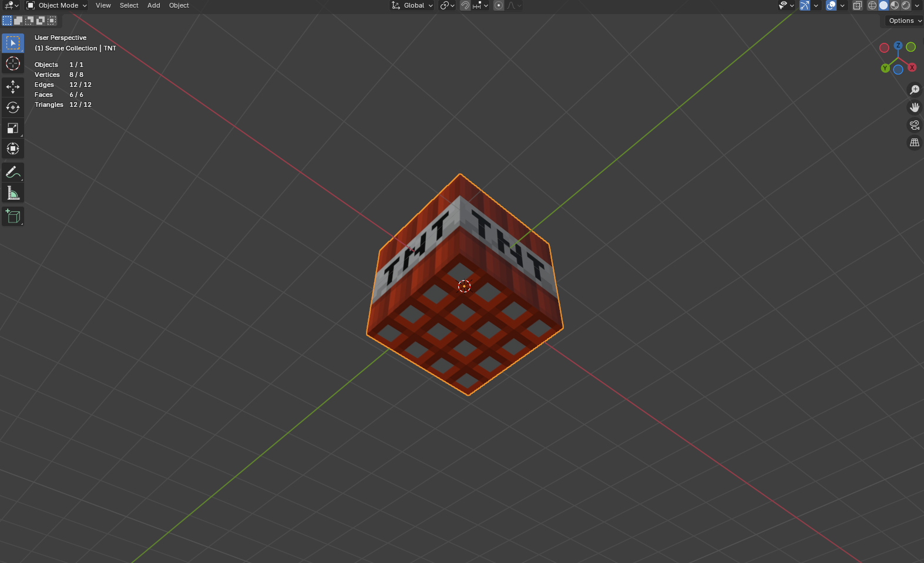The width and height of the screenshot is (924, 563).
Task: Open Global transform orientation dropdown
Action: (412, 5)
